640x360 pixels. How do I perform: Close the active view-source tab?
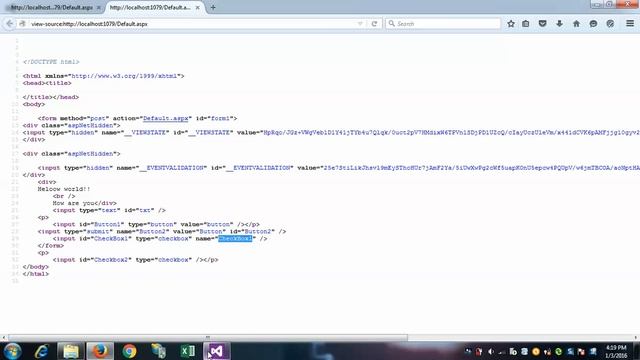tap(198, 7)
